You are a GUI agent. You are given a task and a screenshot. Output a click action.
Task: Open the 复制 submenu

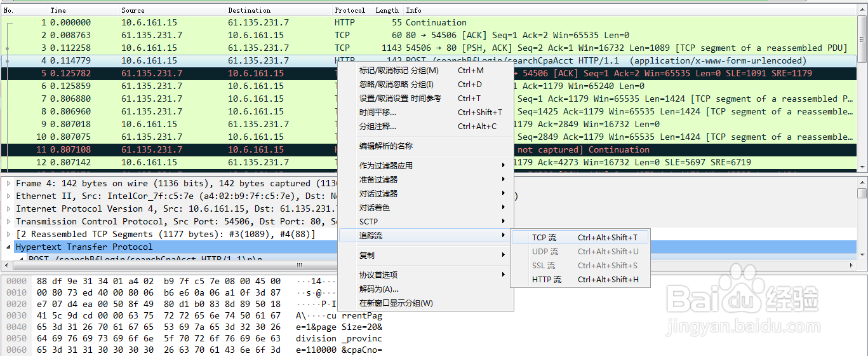(424, 256)
